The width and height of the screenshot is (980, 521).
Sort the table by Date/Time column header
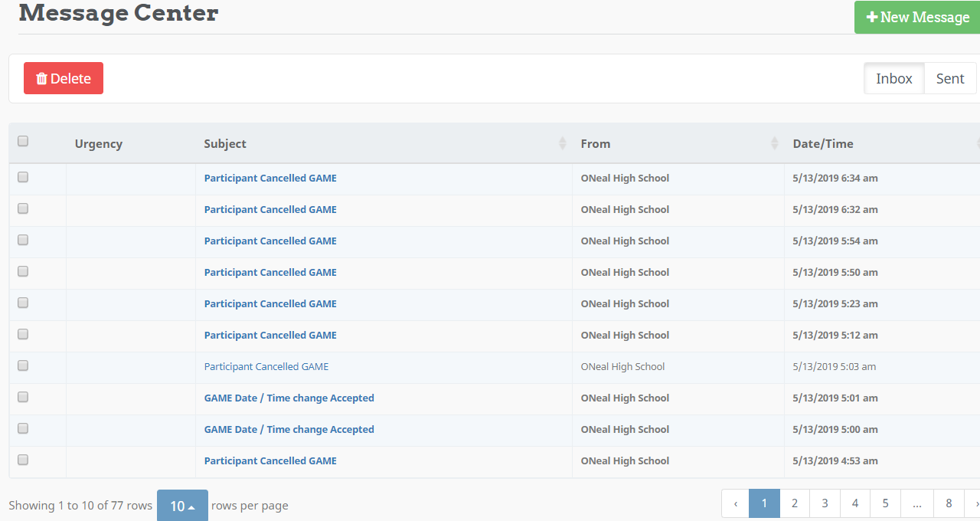[x=823, y=143]
